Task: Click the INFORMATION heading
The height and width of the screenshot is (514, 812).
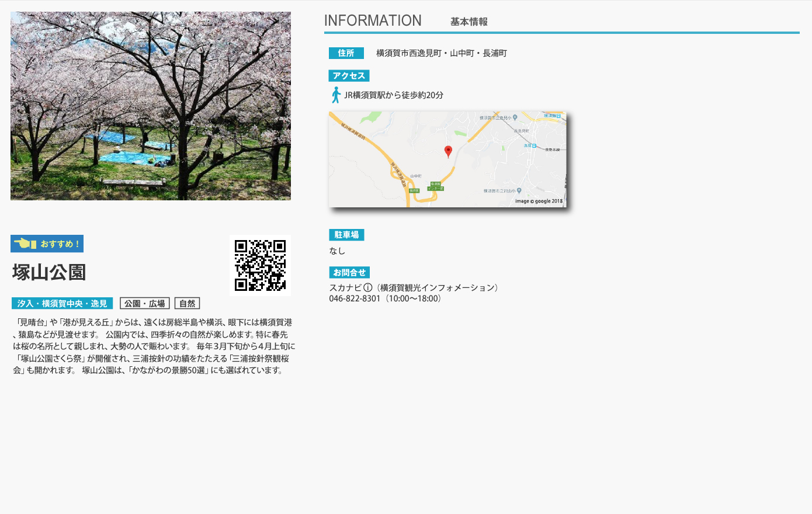Action: [373, 20]
